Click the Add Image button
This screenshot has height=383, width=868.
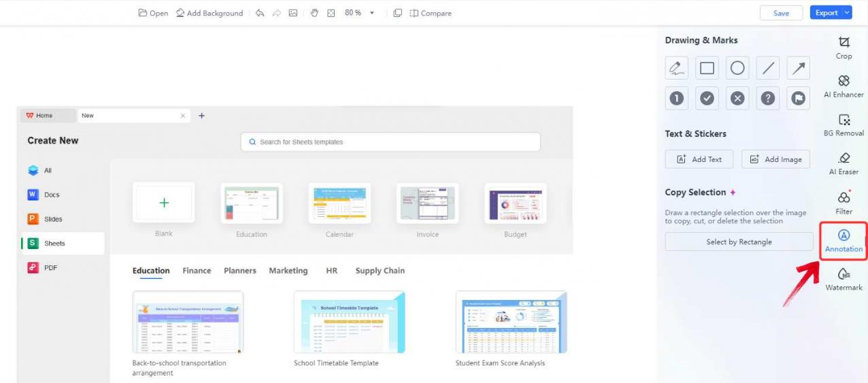coord(776,159)
